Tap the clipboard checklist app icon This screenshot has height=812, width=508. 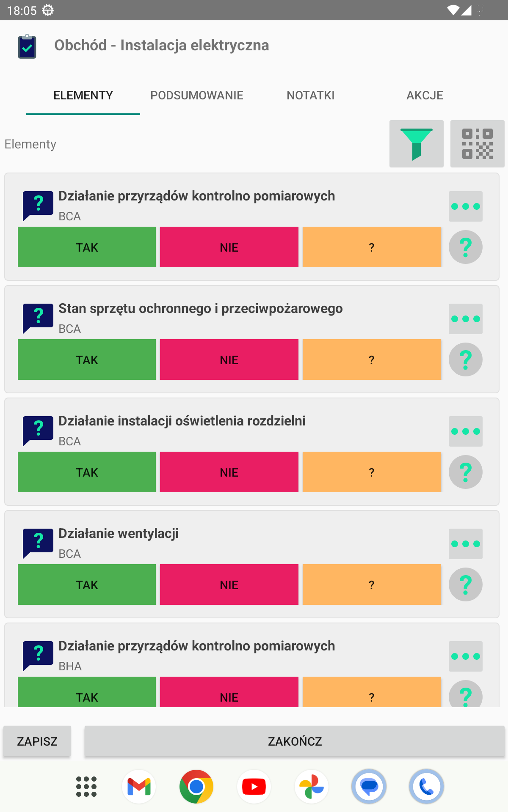pos(27,46)
